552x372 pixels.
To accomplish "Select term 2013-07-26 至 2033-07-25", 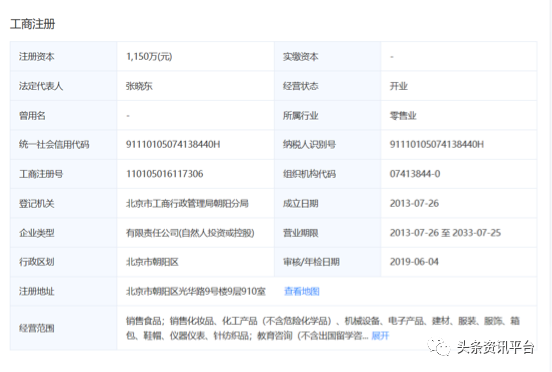I will pyautogui.click(x=445, y=233).
